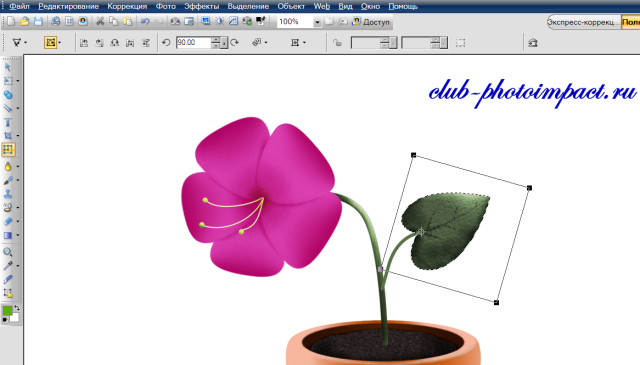Toggle the aspect ratio lock icon

click(337, 42)
